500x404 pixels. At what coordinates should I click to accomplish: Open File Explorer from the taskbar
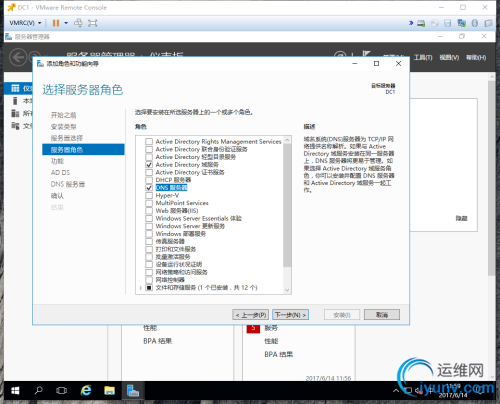click(109, 390)
